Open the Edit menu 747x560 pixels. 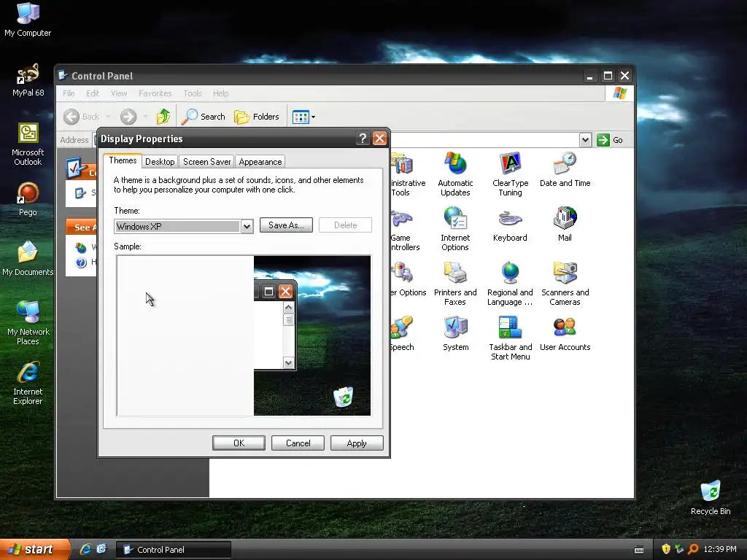(93, 93)
